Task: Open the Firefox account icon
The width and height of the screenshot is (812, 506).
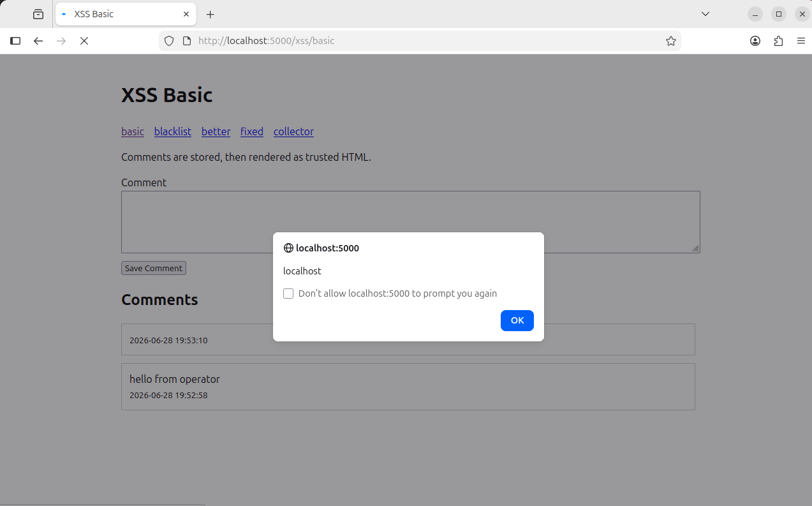Action: coord(755,41)
